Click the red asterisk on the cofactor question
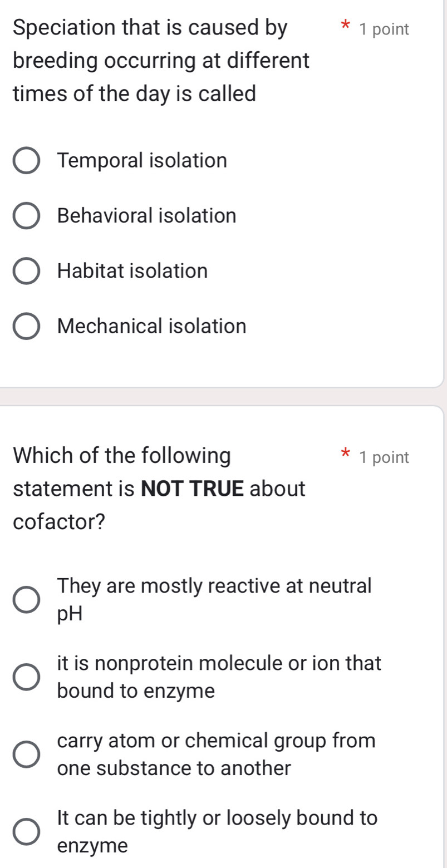Screen dimensions: 447x868 pos(345,455)
